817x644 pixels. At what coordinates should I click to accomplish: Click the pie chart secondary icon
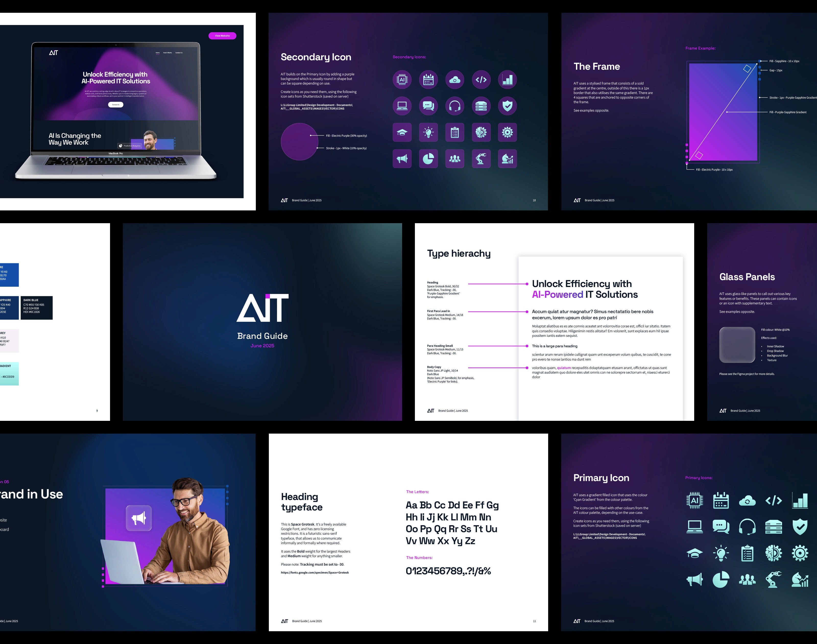[428, 159]
